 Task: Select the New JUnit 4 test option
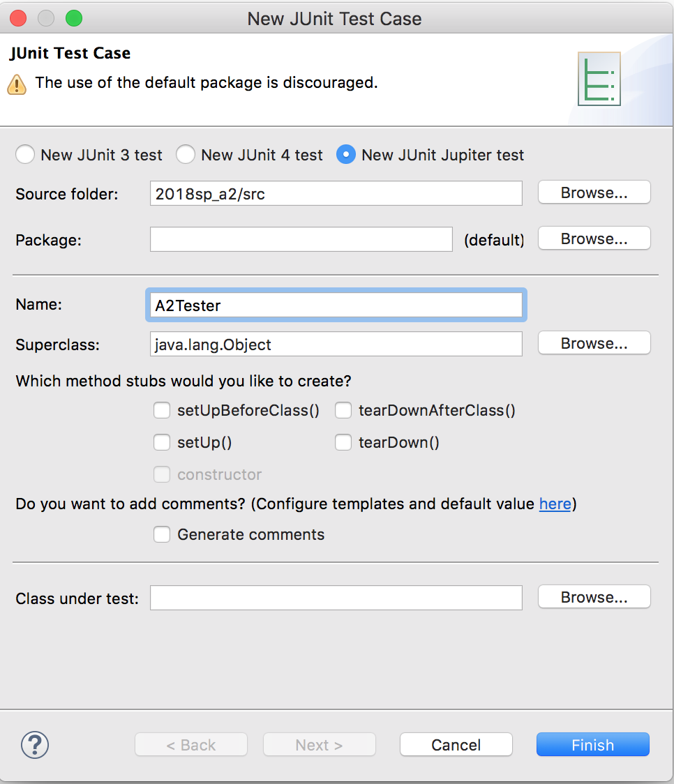(x=186, y=154)
